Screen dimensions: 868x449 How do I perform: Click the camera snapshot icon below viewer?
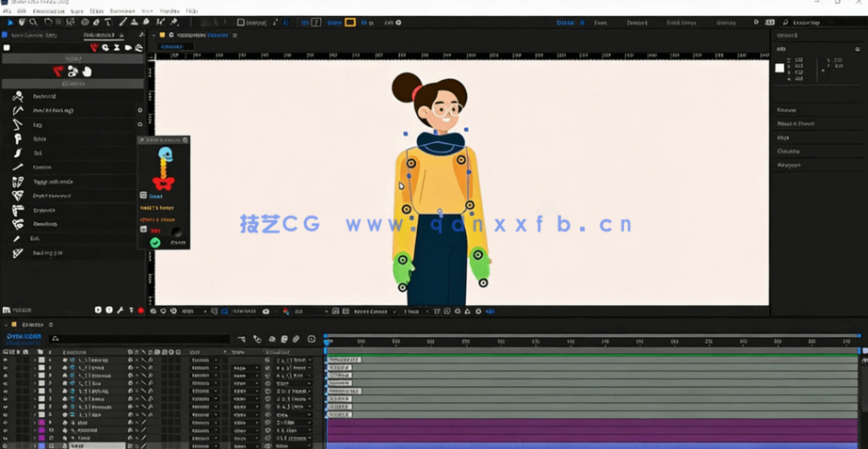click(x=265, y=312)
